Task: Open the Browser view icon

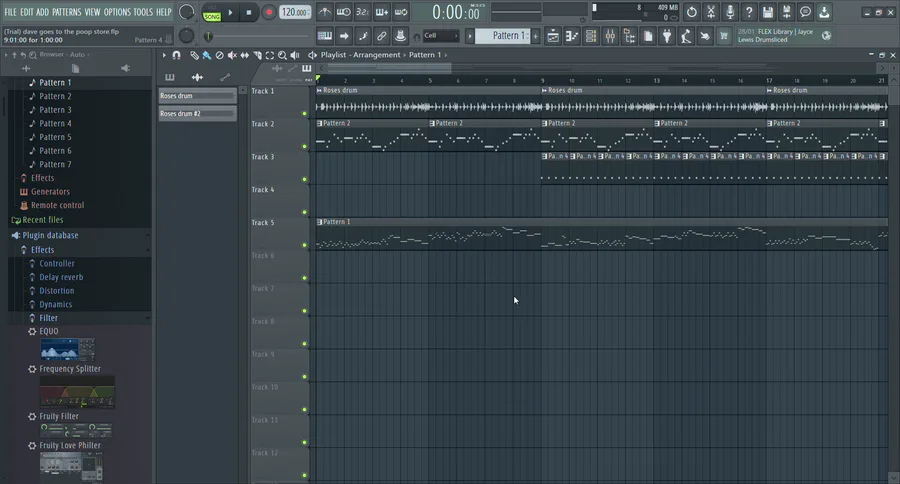Action: point(629,36)
